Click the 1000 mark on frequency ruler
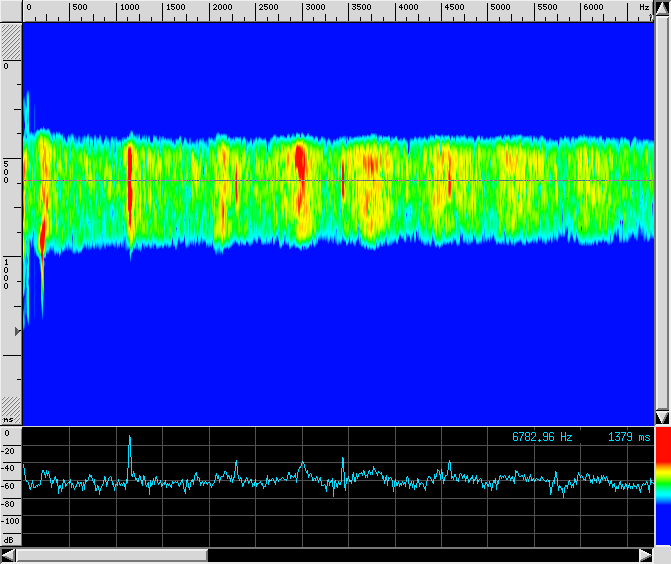The height and width of the screenshot is (564, 671). tap(129, 8)
